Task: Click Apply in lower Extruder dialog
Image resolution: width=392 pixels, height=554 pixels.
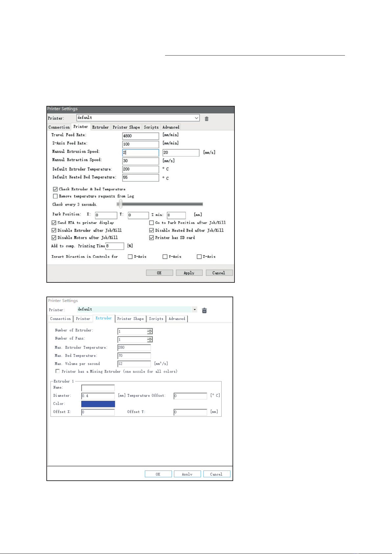Action: [187, 474]
